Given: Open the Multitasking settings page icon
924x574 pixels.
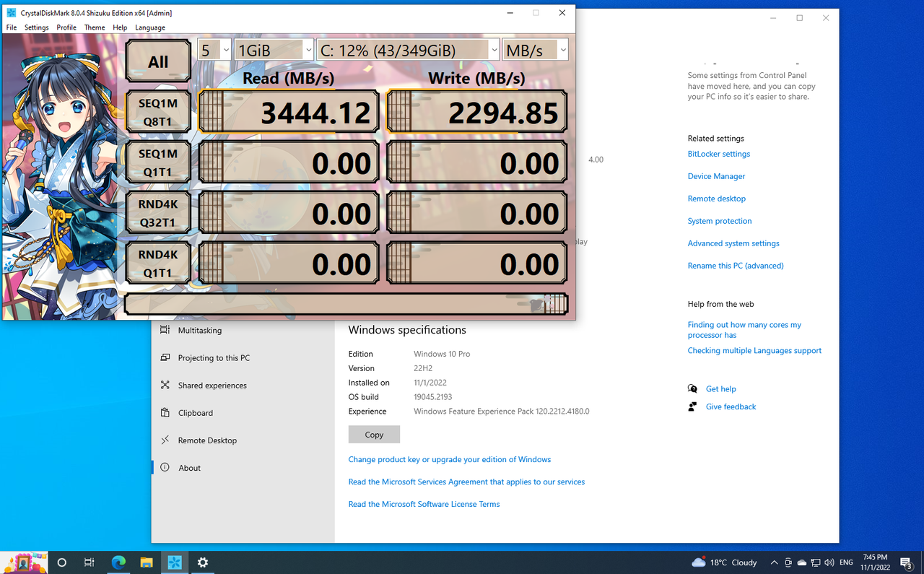Looking at the screenshot, I should 165,330.
